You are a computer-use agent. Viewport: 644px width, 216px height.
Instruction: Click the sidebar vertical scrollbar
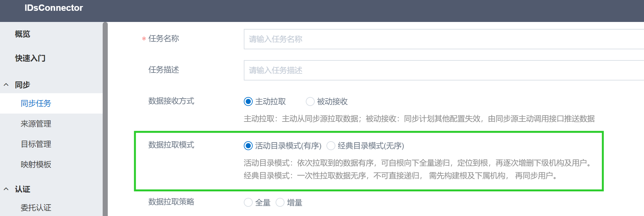[105, 118]
